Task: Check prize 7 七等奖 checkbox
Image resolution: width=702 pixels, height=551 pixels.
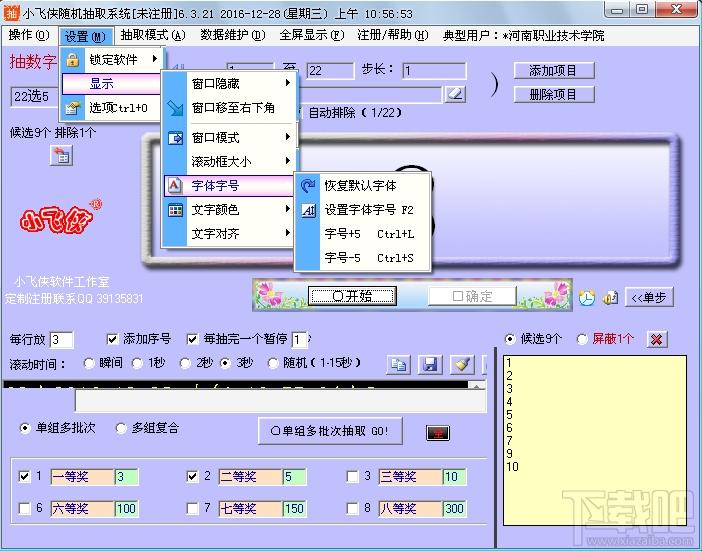Action: (x=193, y=508)
